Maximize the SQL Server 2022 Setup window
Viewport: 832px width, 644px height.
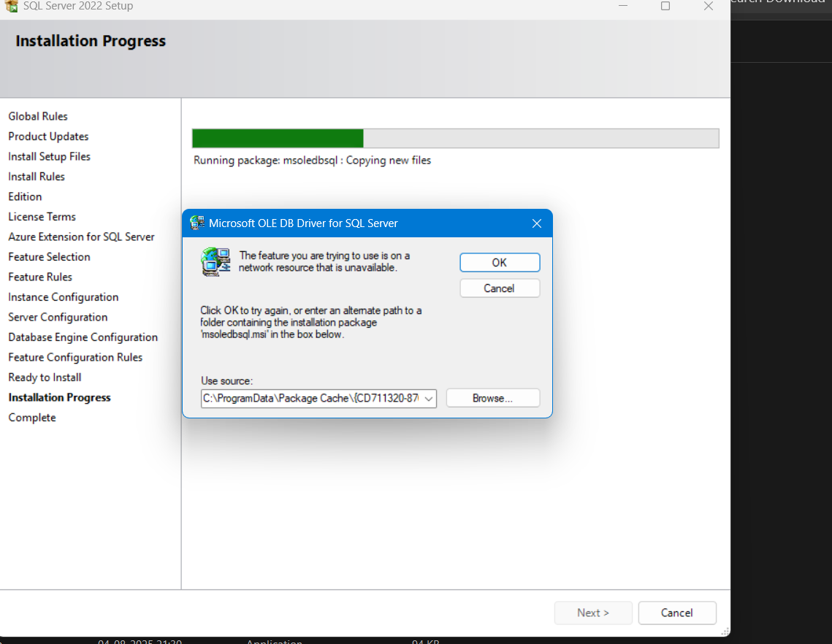tap(665, 6)
